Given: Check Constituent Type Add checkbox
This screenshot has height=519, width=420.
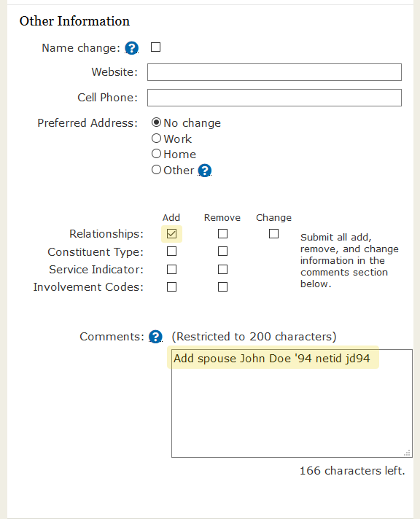Looking at the screenshot, I should (171, 251).
